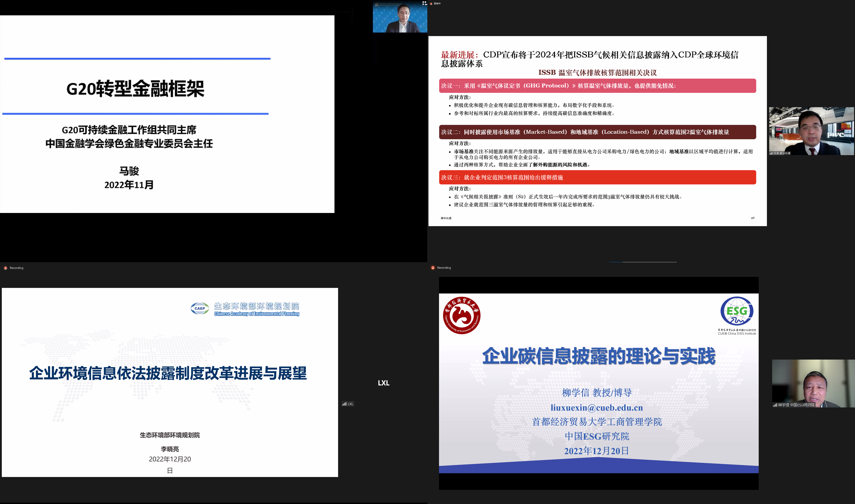The height and width of the screenshot is (504, 855).
Task: Click the signal bars beside the LXL label
Action: click(x=344, y=404)
